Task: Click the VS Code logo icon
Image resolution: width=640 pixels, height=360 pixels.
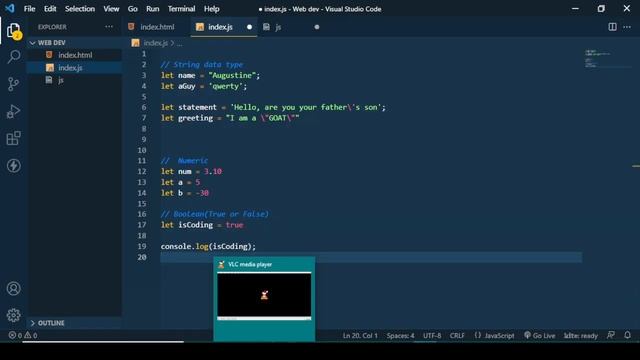Action: point(10,8)
